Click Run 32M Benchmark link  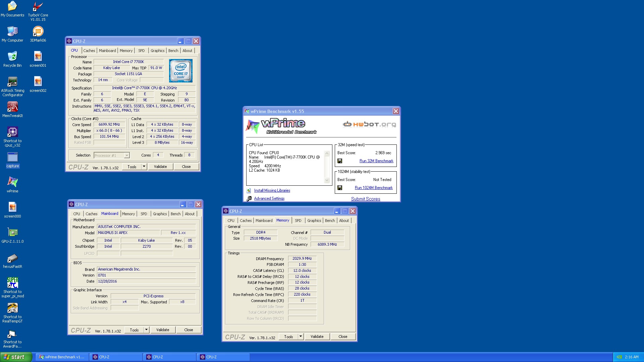(376, 161)
